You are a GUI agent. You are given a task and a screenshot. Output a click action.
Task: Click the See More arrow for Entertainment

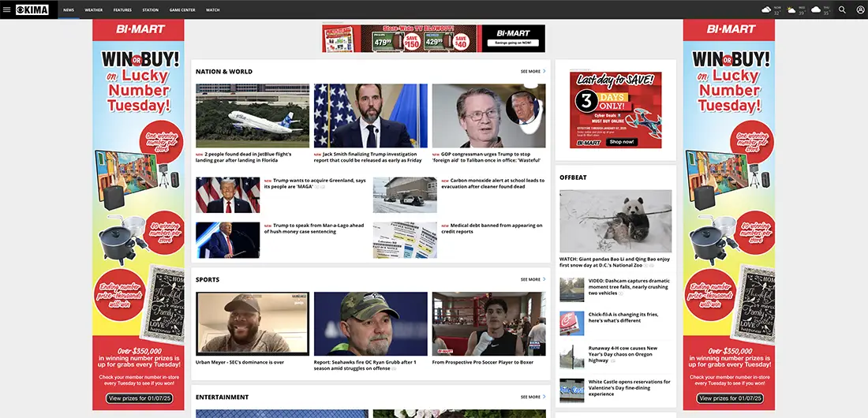[x=544, y=397]
